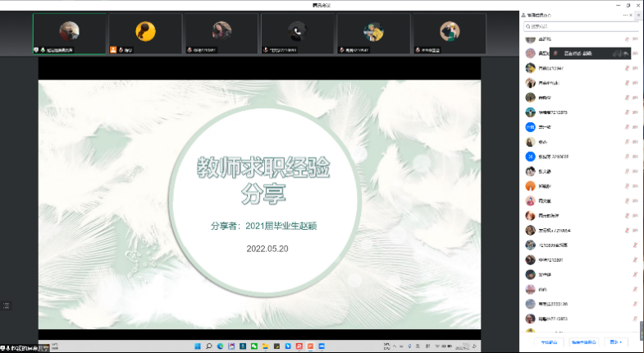The width and height of the screenshot is (644, 353).
Task: Toggle muted mic for blue 'X' avatar participant
Action: click(626, 157)
